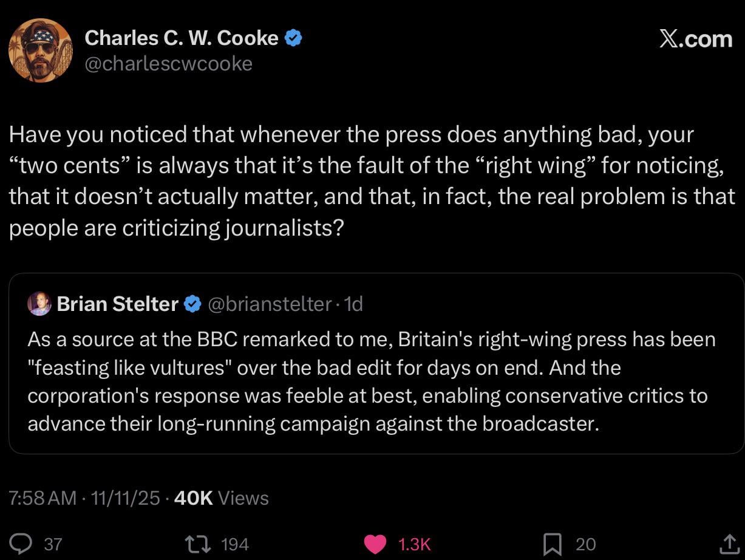Screen dimensions: 745x560
Task: Open the @brianstelter handle link
Action: coord(270,304)
